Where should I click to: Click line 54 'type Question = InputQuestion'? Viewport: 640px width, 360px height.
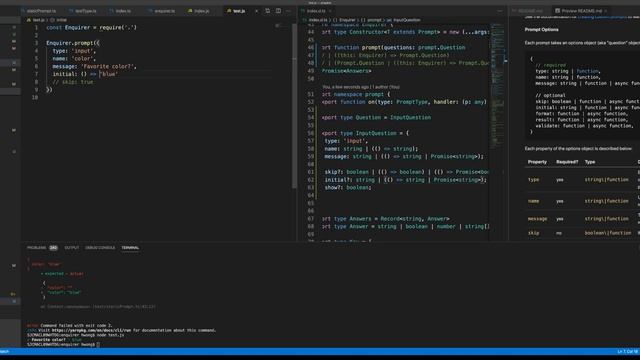click(376, 118)
